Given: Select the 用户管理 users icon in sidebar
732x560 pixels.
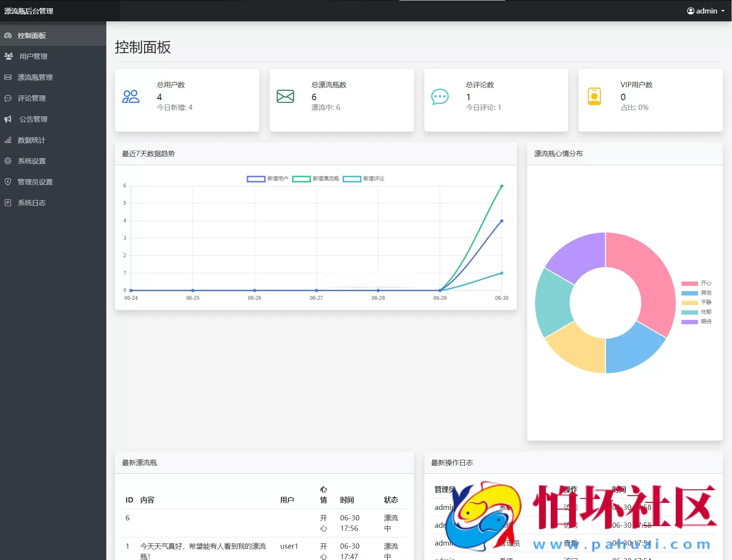Looking at the screenshot, I should (x=8, y=56).
